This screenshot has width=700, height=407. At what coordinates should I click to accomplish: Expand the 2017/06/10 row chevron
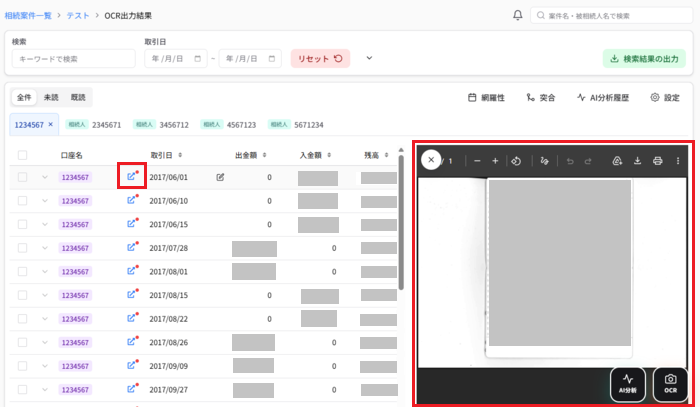coord(45,201)
